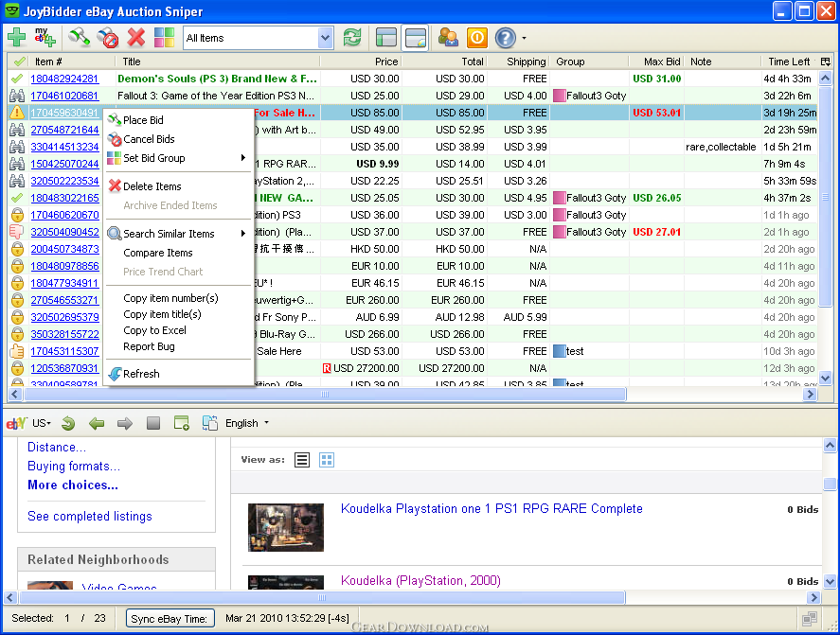Toggle the list-with-browser layout icon
The image size is (840, 635).
[416, 38]
